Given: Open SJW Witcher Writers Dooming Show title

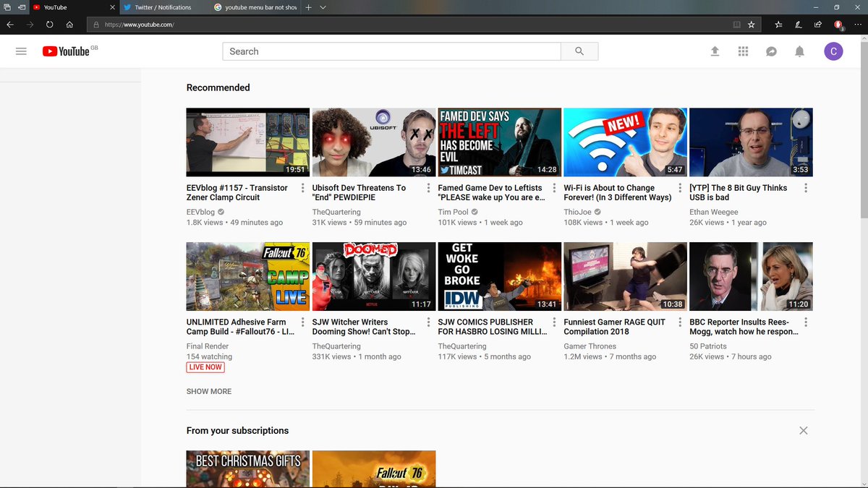Looking at the screenshot, I should click(x=364, y=327).
